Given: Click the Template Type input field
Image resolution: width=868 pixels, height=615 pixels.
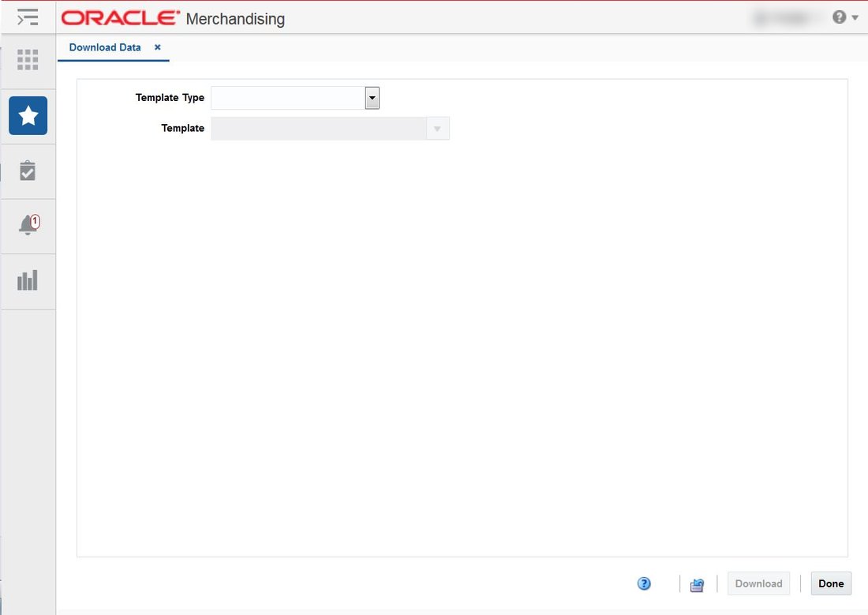Looking at the screenshot, I should (x=288, y=98).
